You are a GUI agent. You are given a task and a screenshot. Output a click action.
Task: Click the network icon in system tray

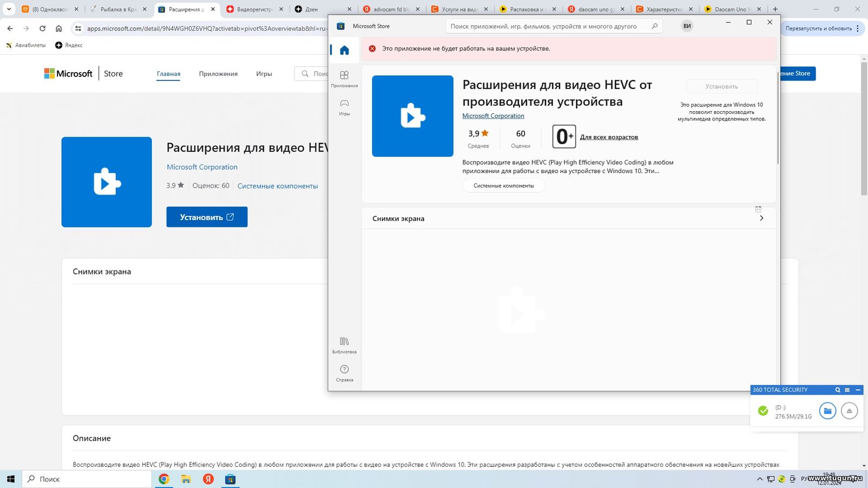click(770, 479)
